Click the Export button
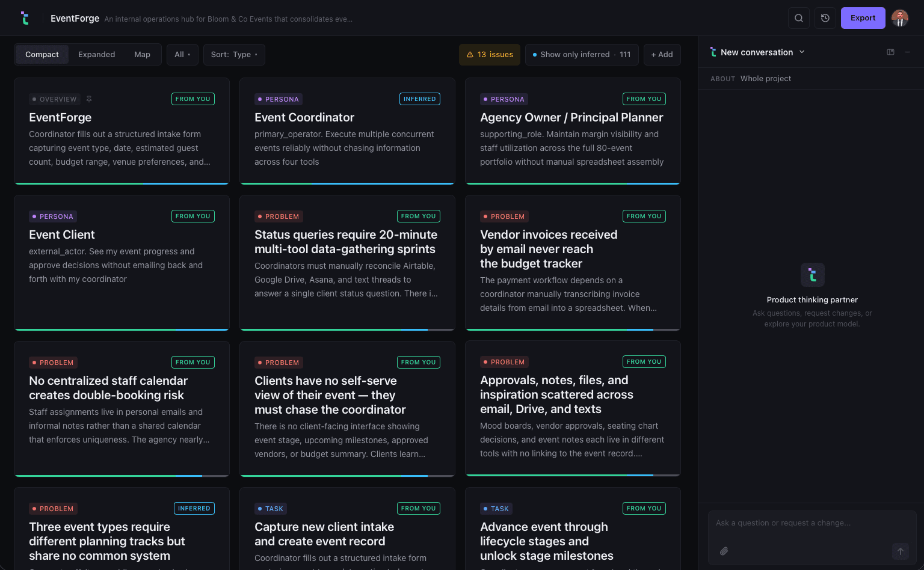Image resolution: width=924 pixels, height=570 pixels. click(x=863, y=18)
